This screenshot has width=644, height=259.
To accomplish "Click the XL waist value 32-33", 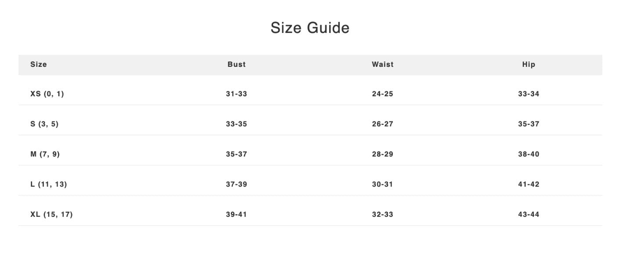I will (383, 215).
